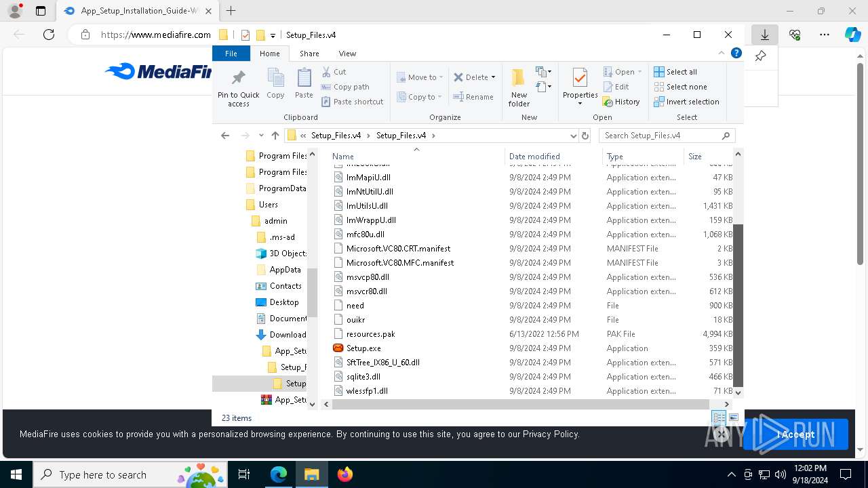Image resolution: width=868 pixels, height=488 pixels.
Task: Select Users folder in tree
Action: click(x=268, y=205)
